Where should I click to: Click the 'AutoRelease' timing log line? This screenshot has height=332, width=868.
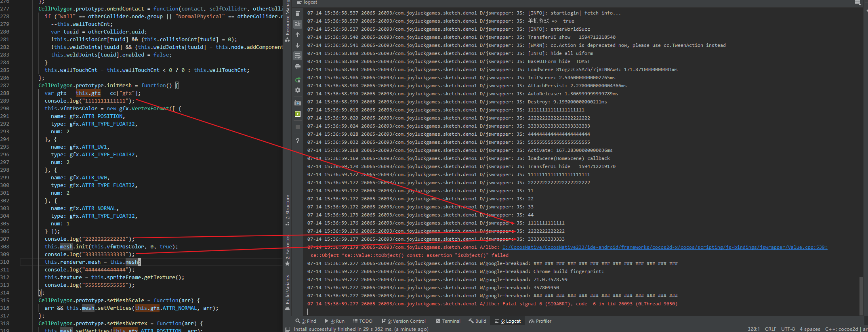click(x=462, y=94)
